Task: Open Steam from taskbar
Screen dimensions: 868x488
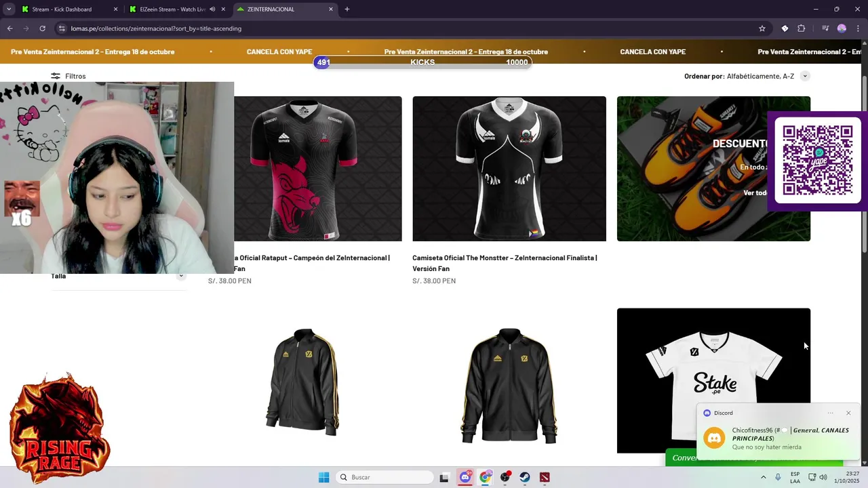Action: (x=525, y=477)
